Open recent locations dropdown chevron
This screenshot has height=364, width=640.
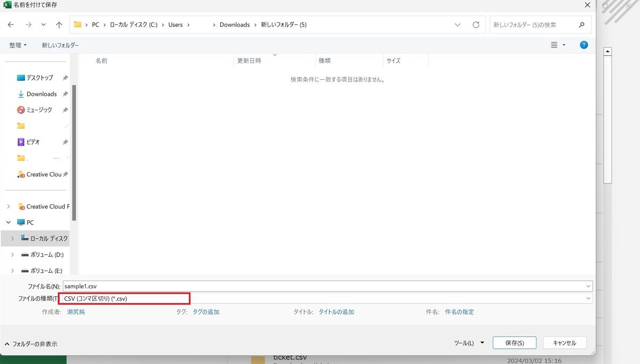pos(44,25)
